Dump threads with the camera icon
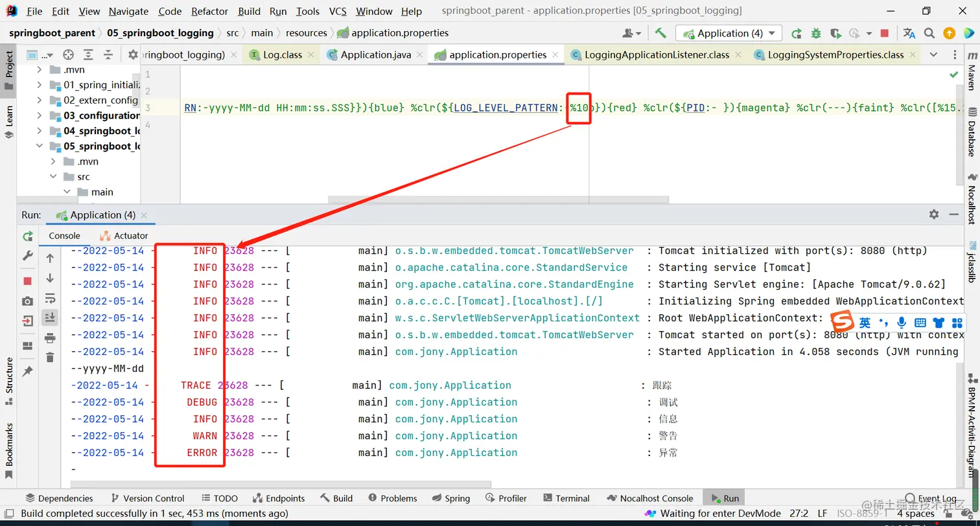The width and height of the screenshot is (980, 526). click(27, 301)
